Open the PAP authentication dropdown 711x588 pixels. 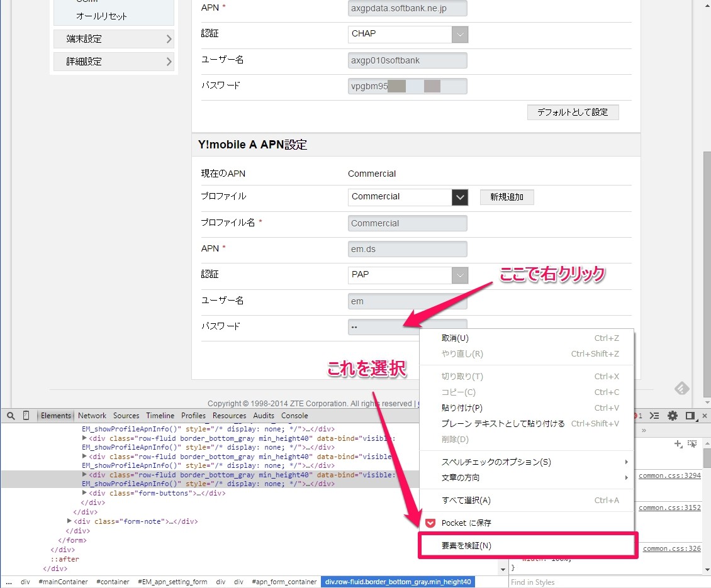[x=460, y=275]
